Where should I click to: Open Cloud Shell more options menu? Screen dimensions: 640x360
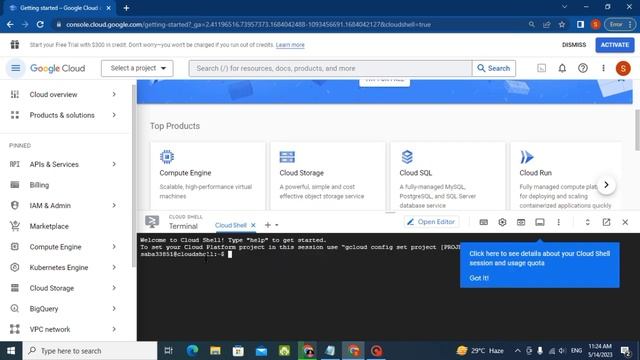tap(558, 222)
